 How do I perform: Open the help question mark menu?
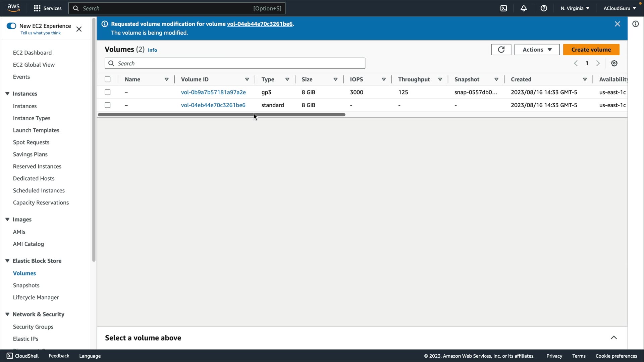tap(544, 8)
